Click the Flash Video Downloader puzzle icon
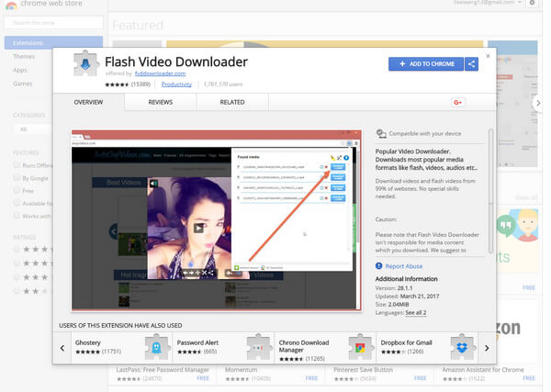The image size is (551, 392). [85, 64]
